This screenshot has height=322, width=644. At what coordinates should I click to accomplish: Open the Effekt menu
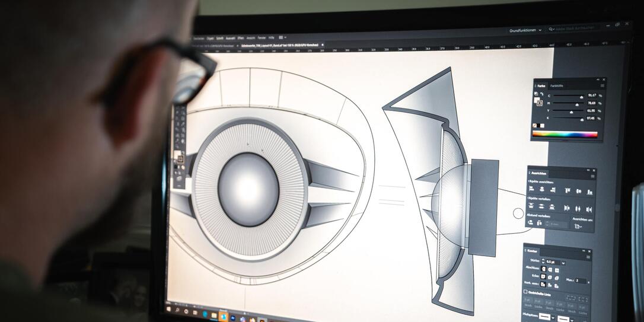click(x=241, y=38)
